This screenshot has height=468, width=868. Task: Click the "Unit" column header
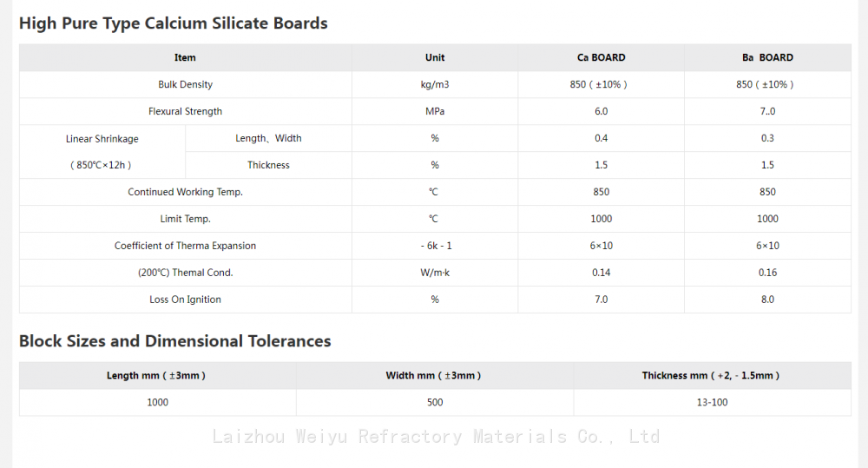(x=435, y=57)
